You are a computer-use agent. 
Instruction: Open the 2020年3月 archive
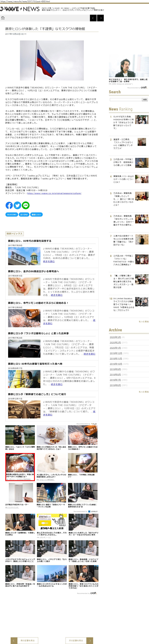click(x=115, y=337)
